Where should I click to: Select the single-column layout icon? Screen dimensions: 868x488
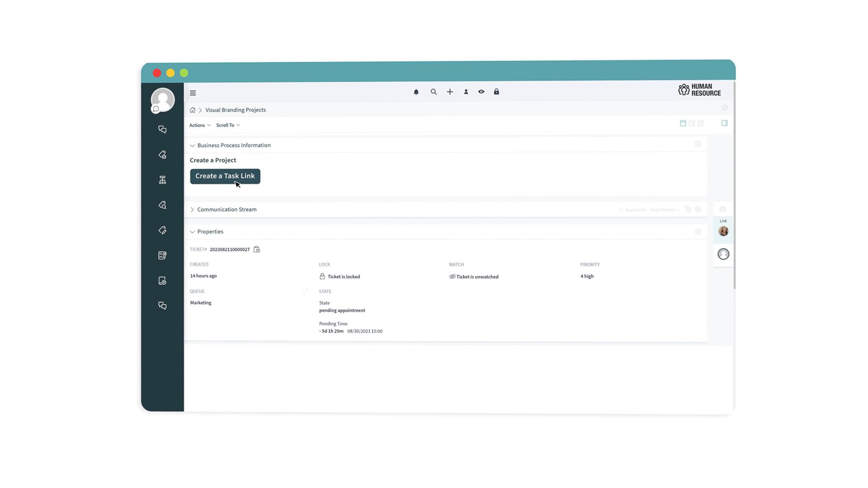(x=683, y=123)
